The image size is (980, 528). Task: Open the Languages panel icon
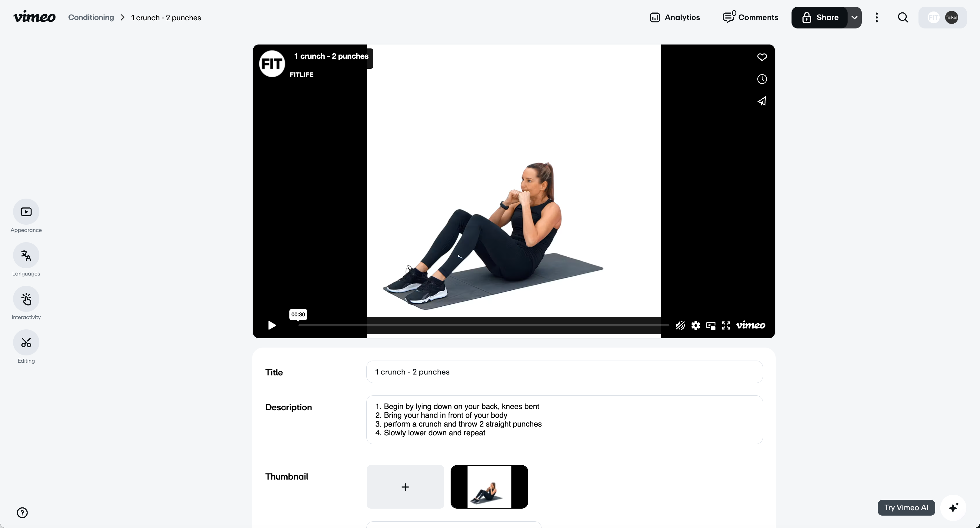pyautogui.click(x=26, y=256)
